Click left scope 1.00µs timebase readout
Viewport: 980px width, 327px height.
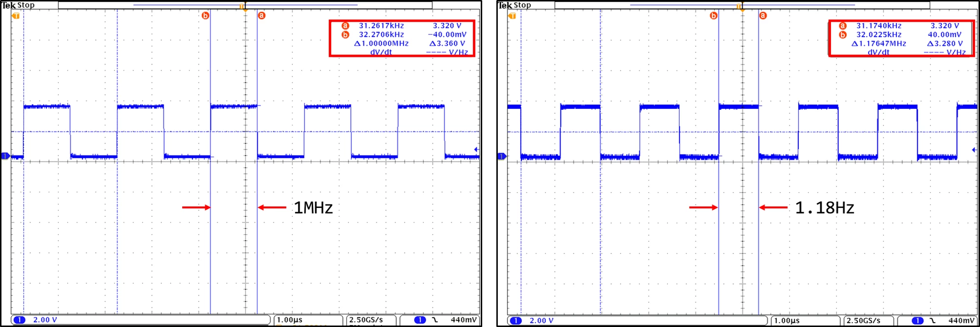(290, 320)
